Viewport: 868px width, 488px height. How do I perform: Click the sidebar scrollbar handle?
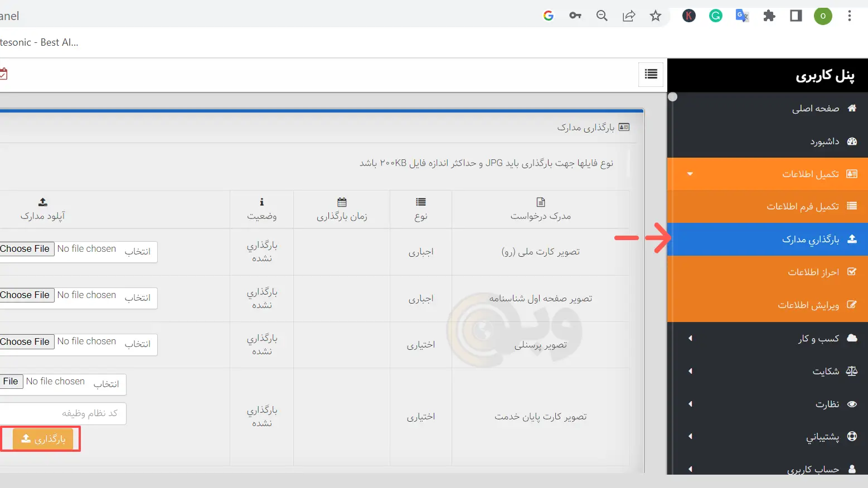(673, 97)
